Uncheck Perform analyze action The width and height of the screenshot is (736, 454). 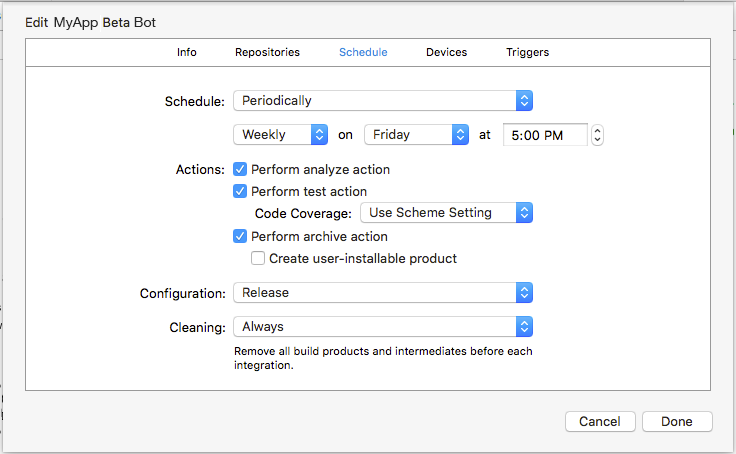coord(240,170)
